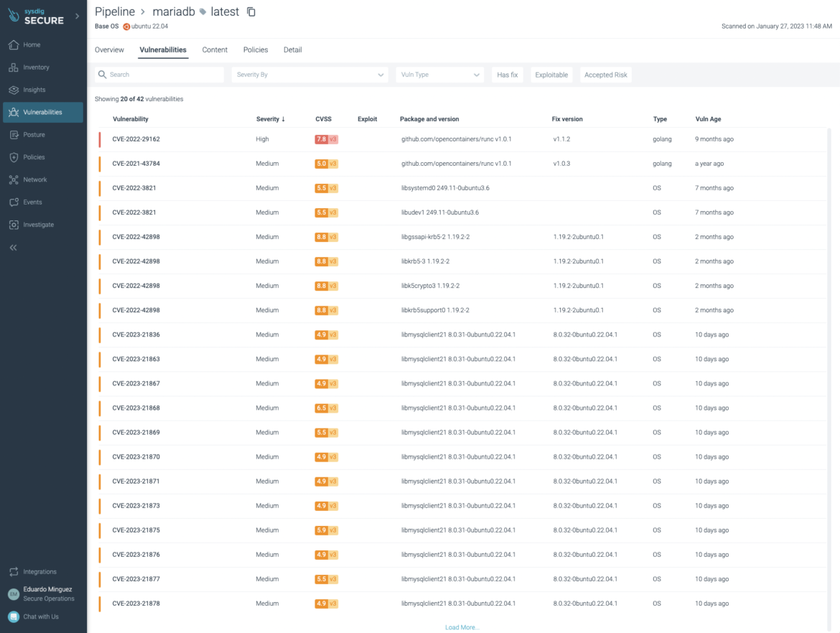Open CVE-2023-21869 row
Viewport: 840px width, 633px height.
pyautogui.click(x=463, y=433)
